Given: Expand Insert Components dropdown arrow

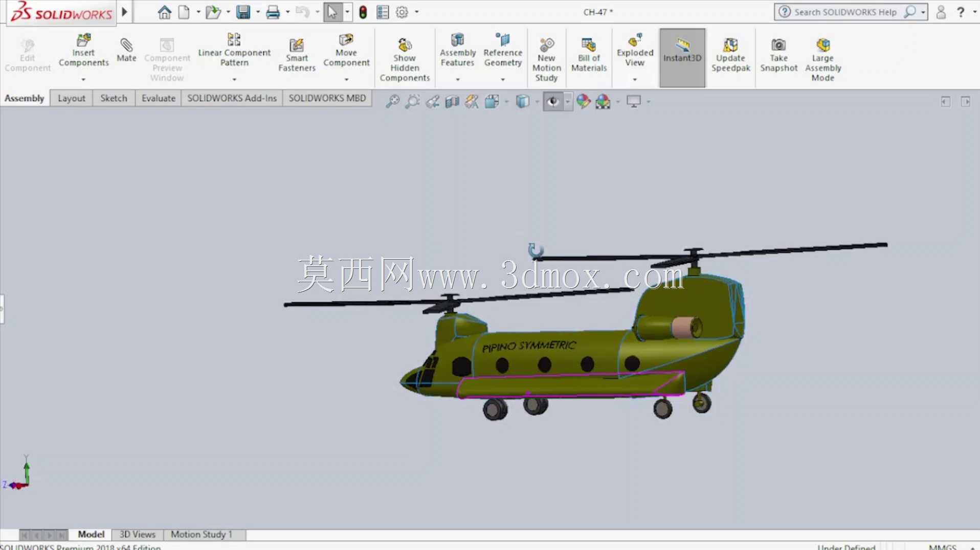Looking at the screenshot, I should point(83,79).
